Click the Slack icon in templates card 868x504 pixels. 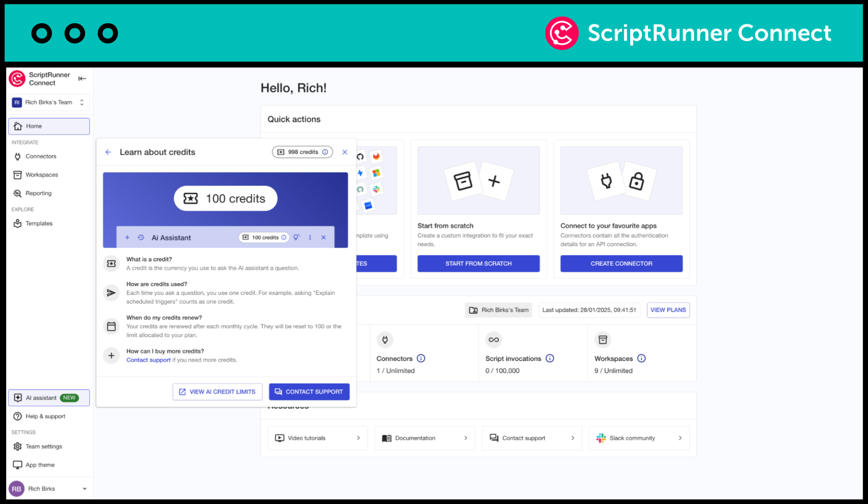pos(376,189)
